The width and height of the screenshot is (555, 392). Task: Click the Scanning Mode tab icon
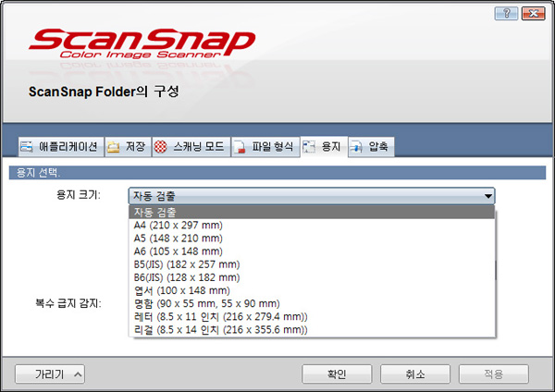coord(160,147)
